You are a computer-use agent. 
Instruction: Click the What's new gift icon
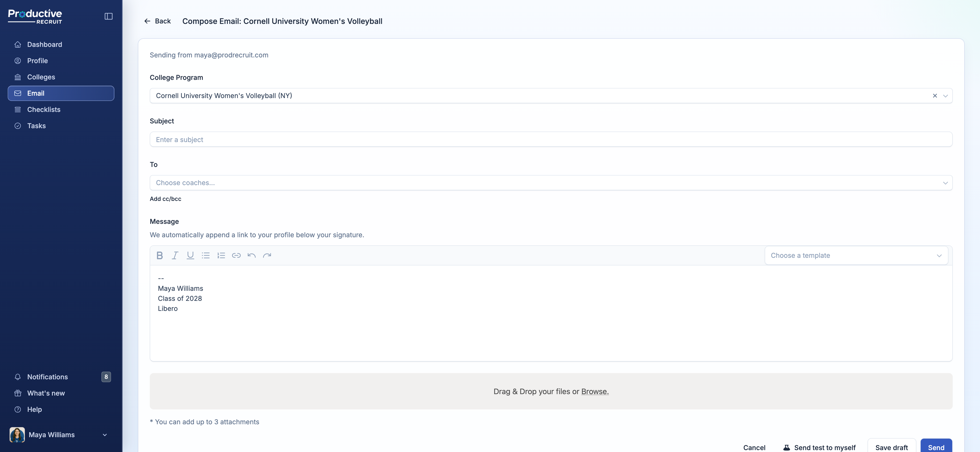coord(17,393)
